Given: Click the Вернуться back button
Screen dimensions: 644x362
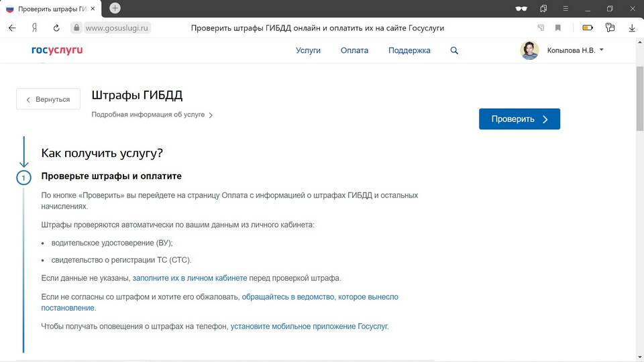Looking at the screenshot, I should point(48,99).
